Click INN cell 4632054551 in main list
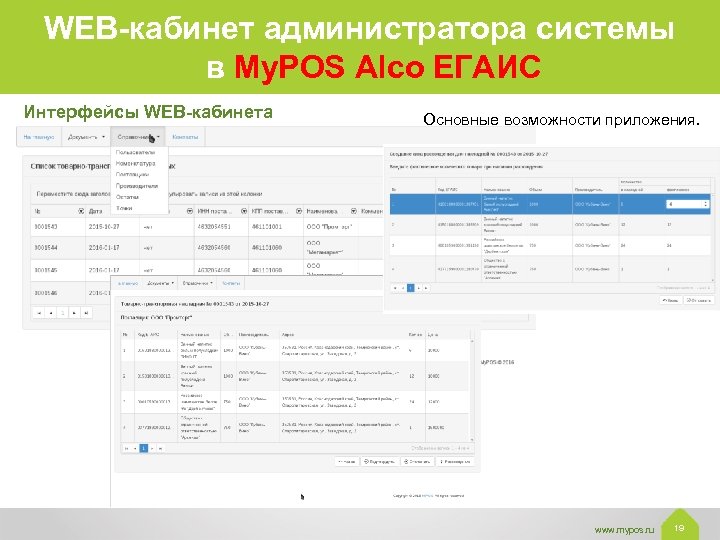Screen dimensions: 720x540 point(214,227)
